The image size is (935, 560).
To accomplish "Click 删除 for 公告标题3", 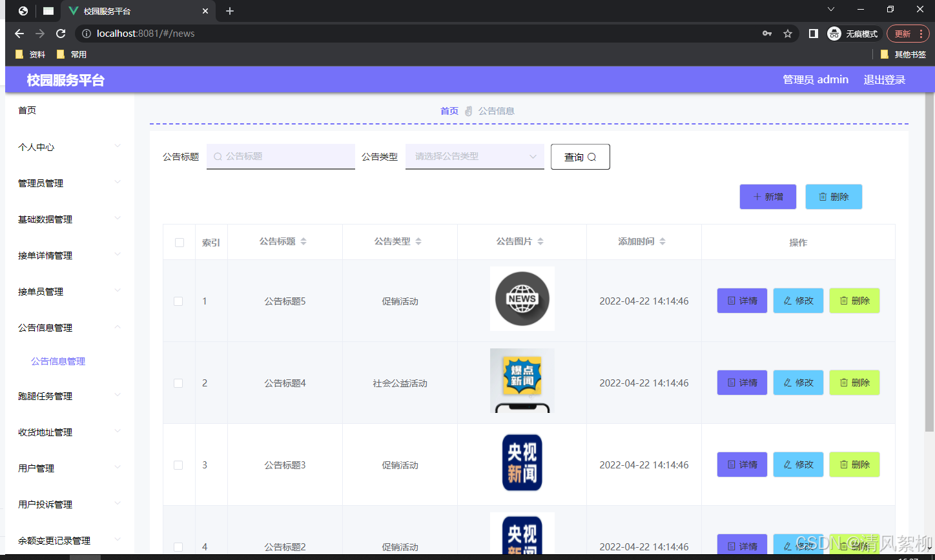I will click(854, 465).
